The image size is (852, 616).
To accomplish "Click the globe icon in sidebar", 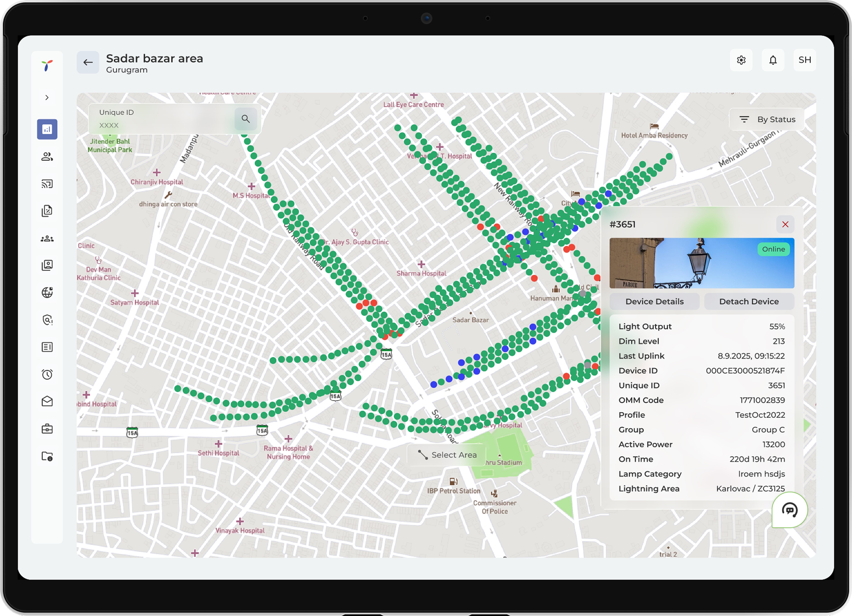I will tap(47, 293).
